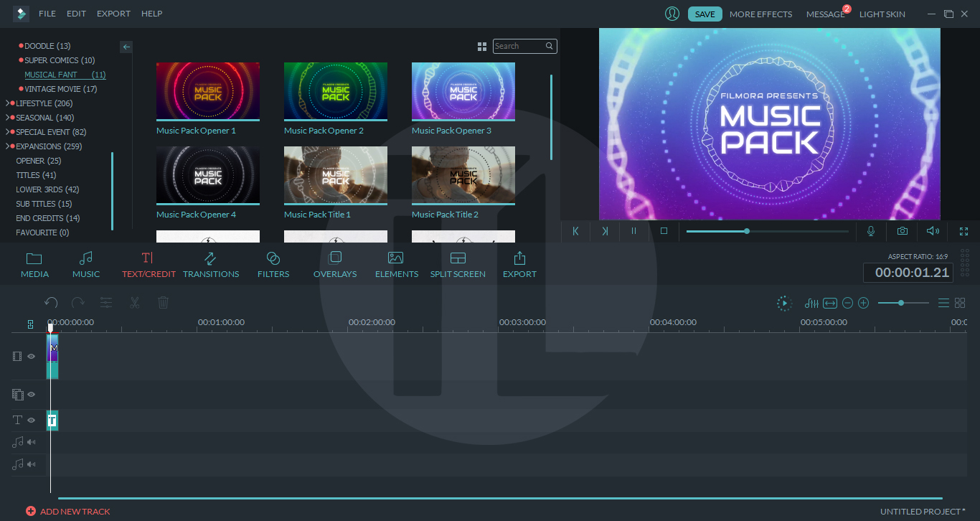Screen dimensions: 980x521
Task: Switch to Light Skin
Action: coord(882,14)
